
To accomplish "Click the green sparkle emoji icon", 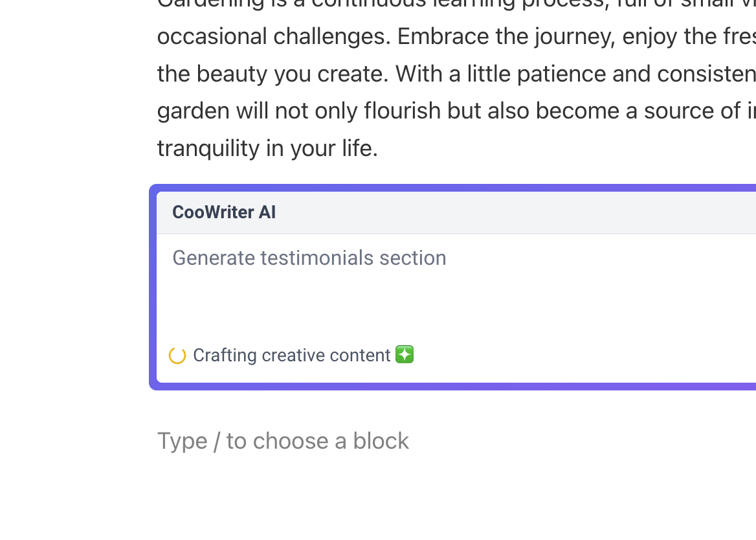I will coord(405,355).
